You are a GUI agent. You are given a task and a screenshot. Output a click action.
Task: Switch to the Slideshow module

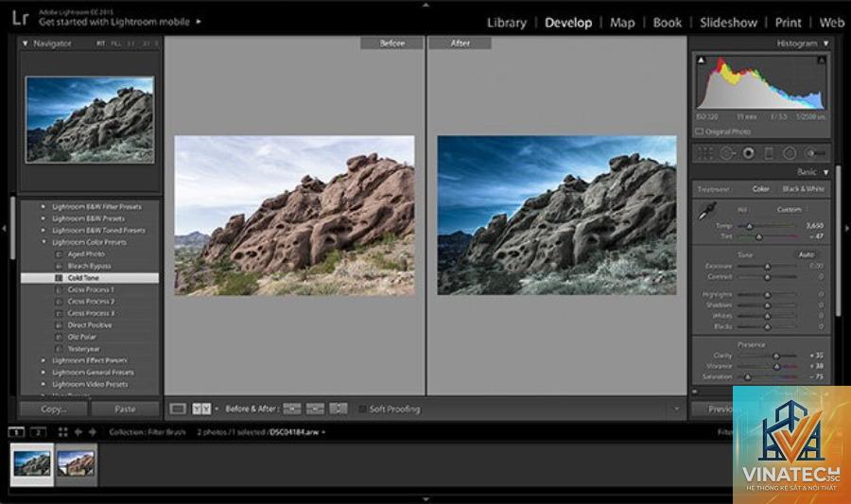(728, 23)
